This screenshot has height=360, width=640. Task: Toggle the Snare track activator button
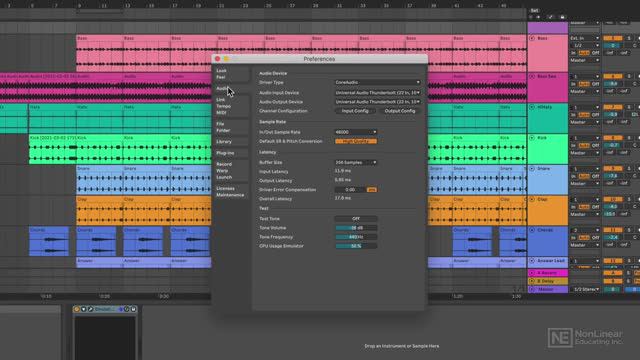click(613, 169)
